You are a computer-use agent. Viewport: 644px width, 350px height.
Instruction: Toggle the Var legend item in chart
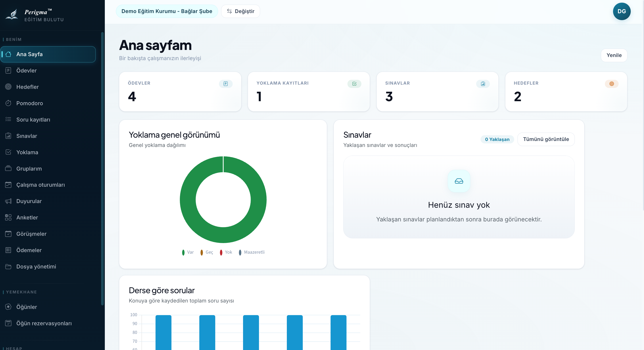coord(188,252)
